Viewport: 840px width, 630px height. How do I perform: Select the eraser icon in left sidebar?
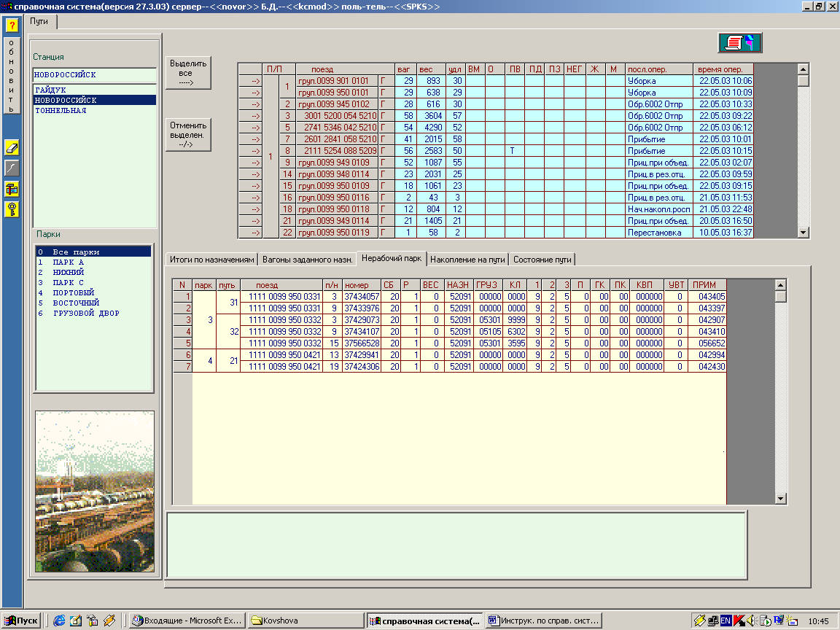pos(12,148)
